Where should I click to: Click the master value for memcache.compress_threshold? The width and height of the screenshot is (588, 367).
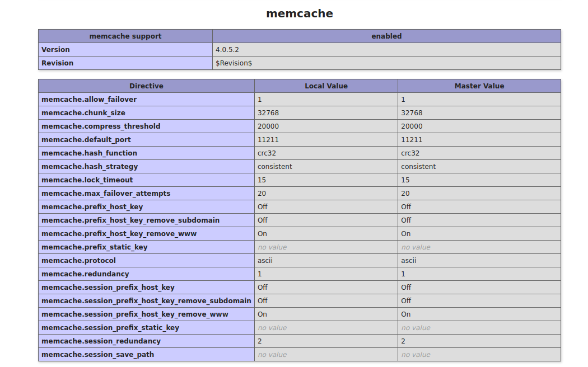coord(412,126)
